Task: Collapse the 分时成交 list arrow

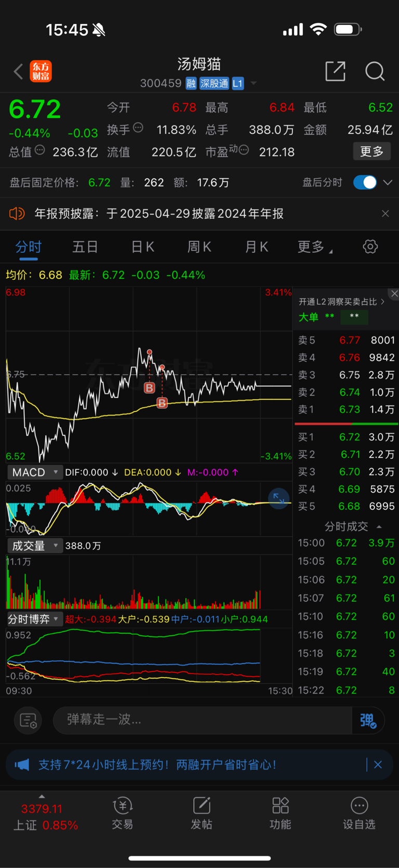Action: 379,527
